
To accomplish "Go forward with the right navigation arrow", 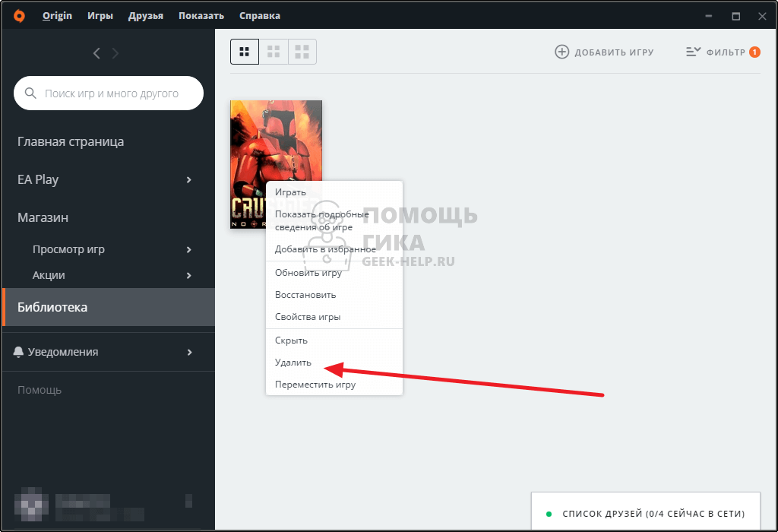I will tap(115, 53).
